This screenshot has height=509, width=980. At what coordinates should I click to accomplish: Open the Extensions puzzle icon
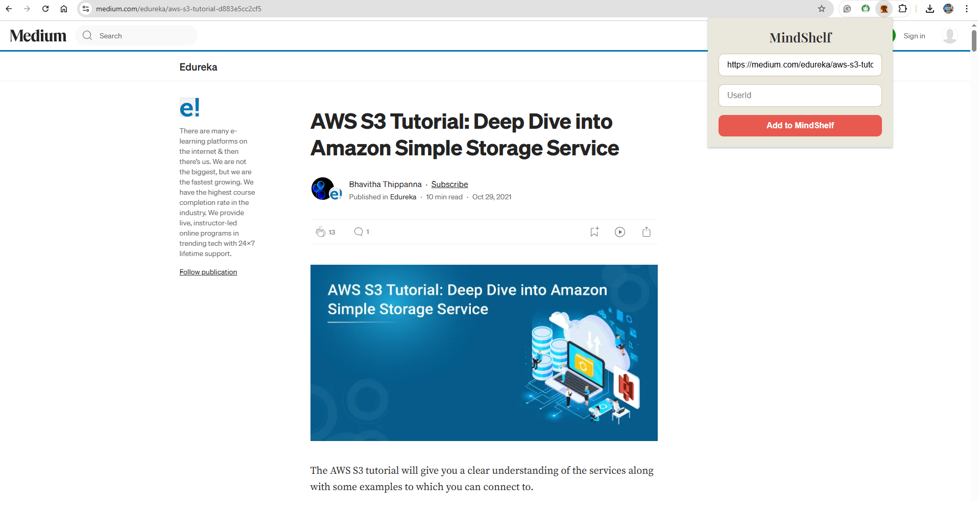tap(902, 9)
